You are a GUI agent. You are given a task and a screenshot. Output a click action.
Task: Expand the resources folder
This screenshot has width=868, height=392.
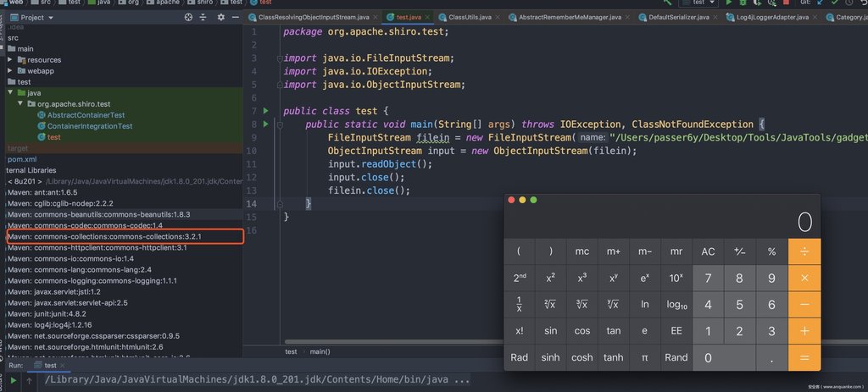pos(10,60)
